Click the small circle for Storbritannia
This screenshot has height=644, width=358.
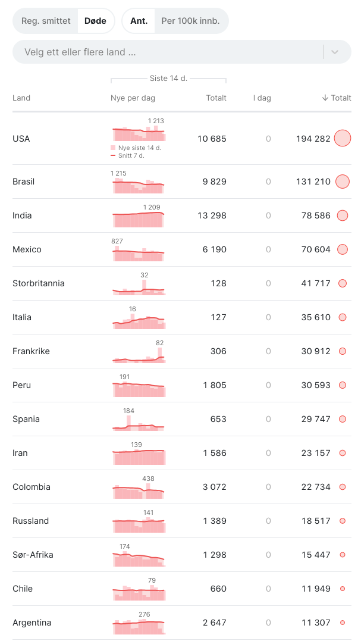point(343,283)
